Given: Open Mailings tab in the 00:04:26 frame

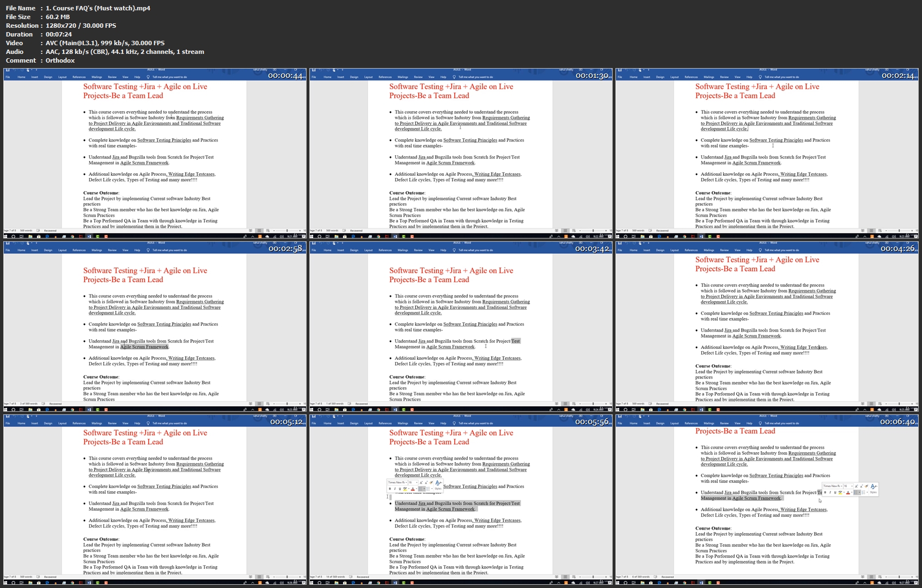Looking at the screenshot, I should pyautogui.click(x=709, y=250).
